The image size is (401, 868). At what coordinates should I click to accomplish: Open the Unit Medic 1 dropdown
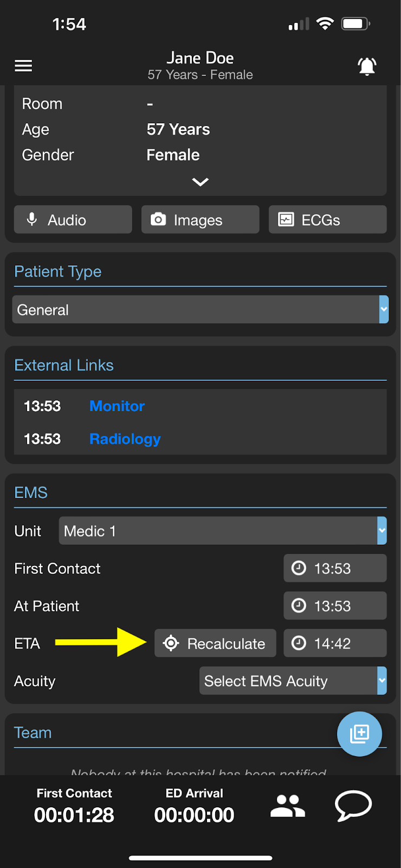coord(223,531)
